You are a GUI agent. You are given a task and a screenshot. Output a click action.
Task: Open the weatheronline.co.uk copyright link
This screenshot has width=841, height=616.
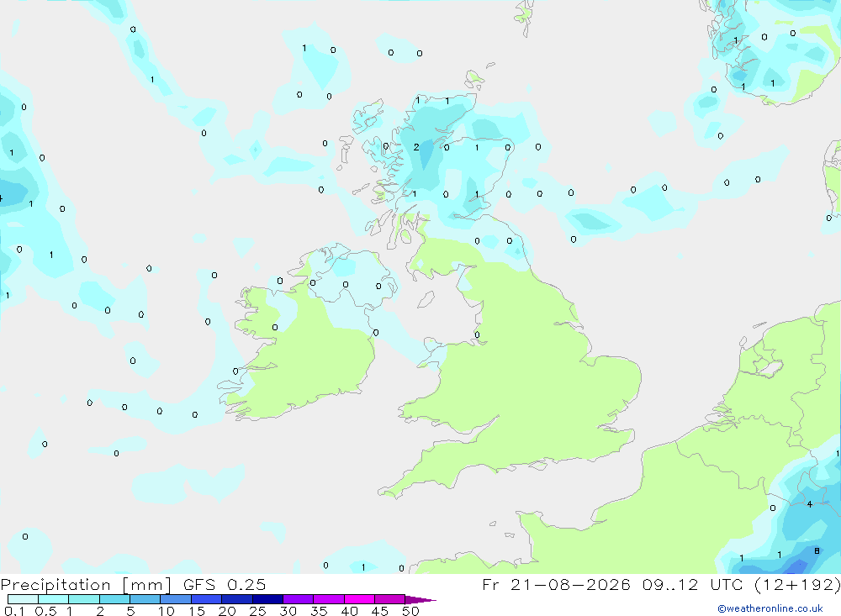(x=770, y=608)
